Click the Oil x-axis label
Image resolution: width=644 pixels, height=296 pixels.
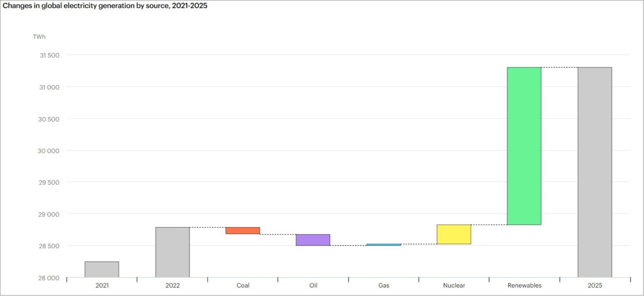tap(313, 285)
